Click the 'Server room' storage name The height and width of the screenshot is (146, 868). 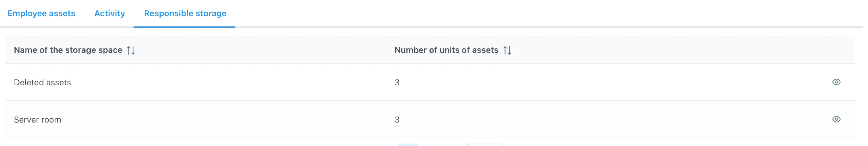pos(38,120)
